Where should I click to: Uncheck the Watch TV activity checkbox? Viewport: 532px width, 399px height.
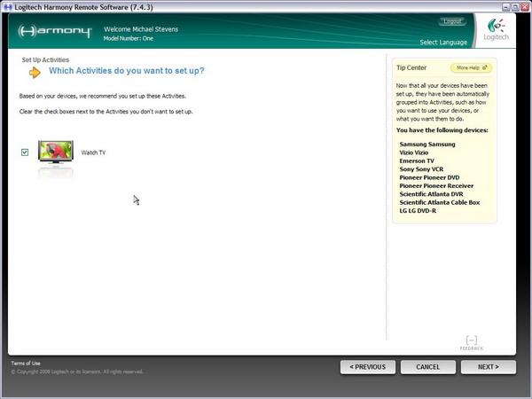pos(25,153)
